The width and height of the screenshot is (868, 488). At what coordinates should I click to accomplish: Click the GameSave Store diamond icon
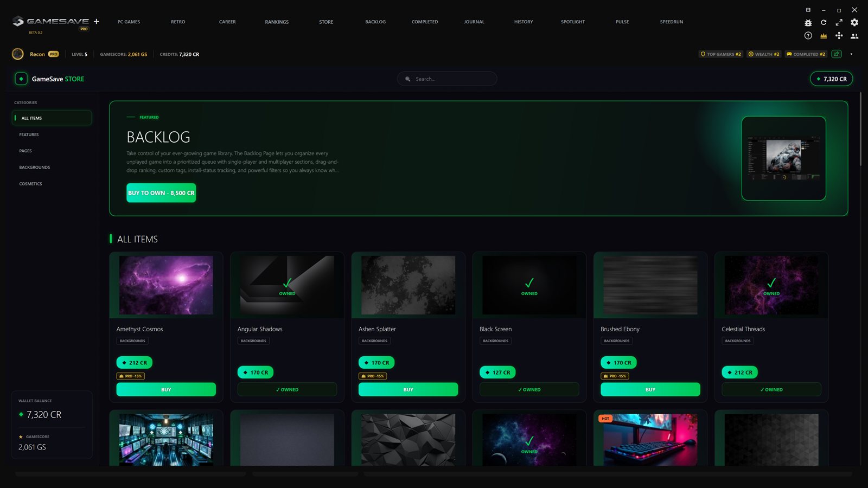point(21,79)
